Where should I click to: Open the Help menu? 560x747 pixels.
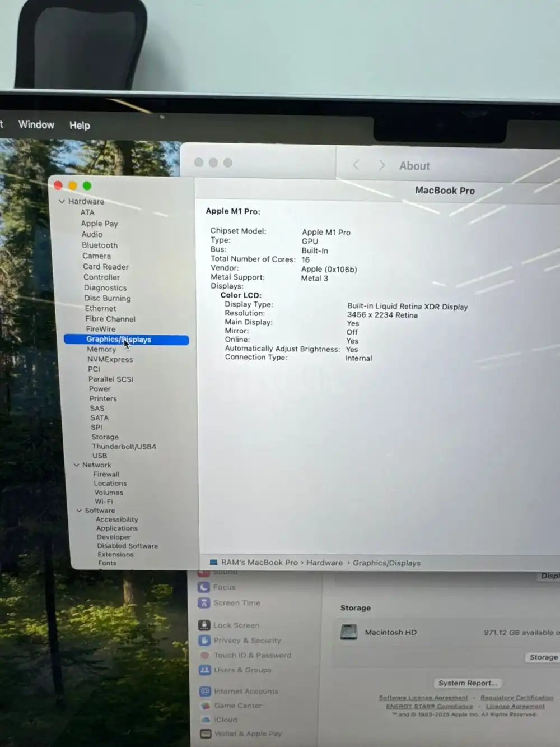(x=80, y=126)
